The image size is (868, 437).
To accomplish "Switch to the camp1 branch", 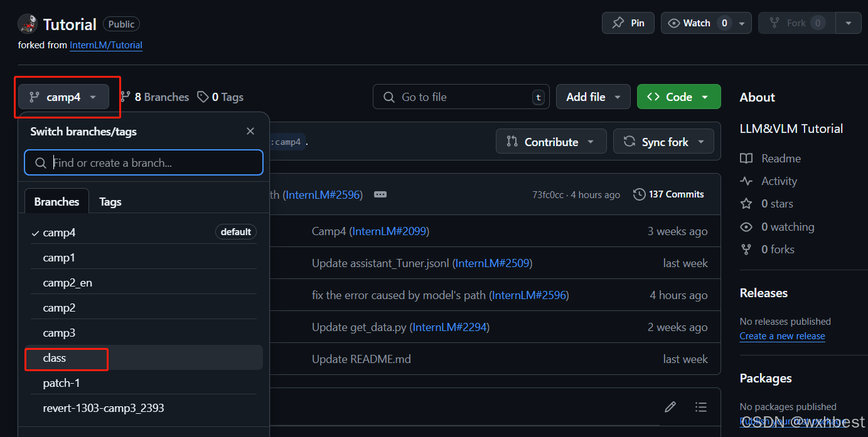I will [144, 258].
